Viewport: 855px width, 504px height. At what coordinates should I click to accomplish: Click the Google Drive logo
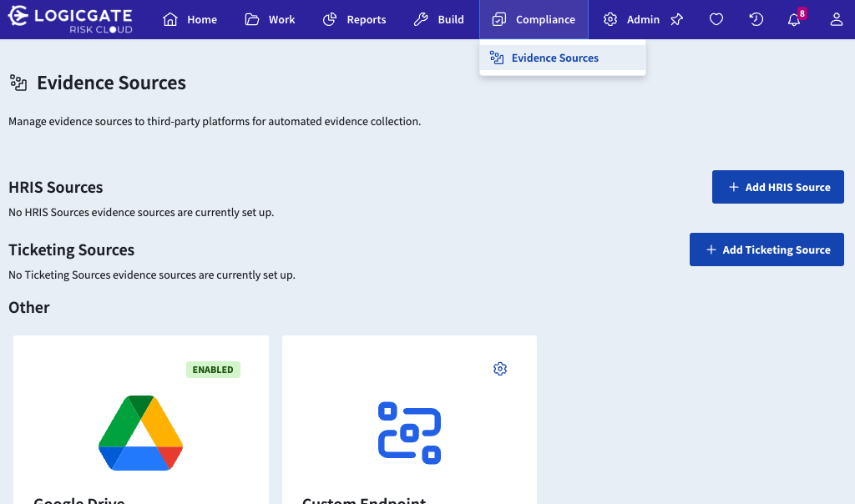140,433
